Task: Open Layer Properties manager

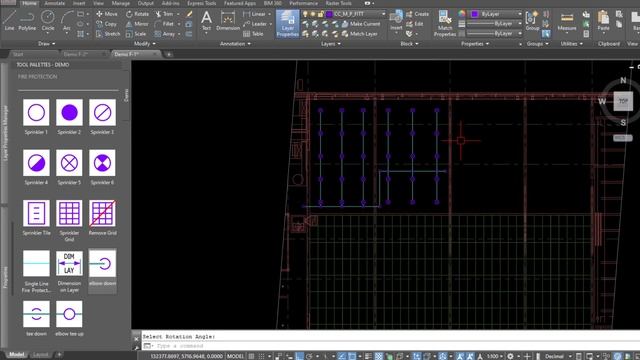Action: click(x=287, y=24)
